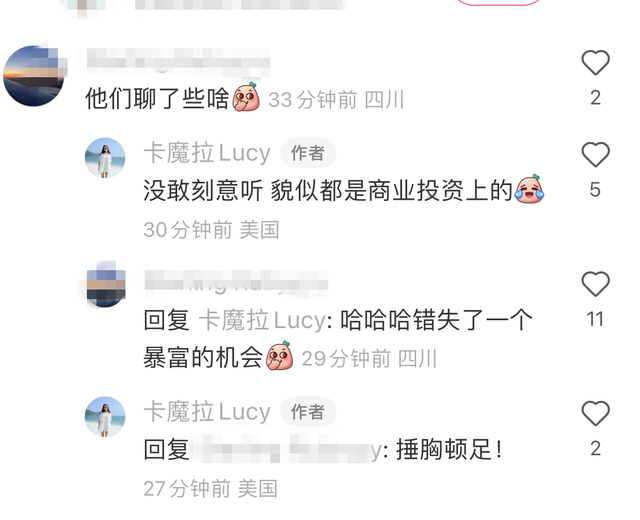Open 卡魔拉Lucy avatar on 30分钟前 reply
The height and width of the screenshot is (520, 640).
(105, 158)
